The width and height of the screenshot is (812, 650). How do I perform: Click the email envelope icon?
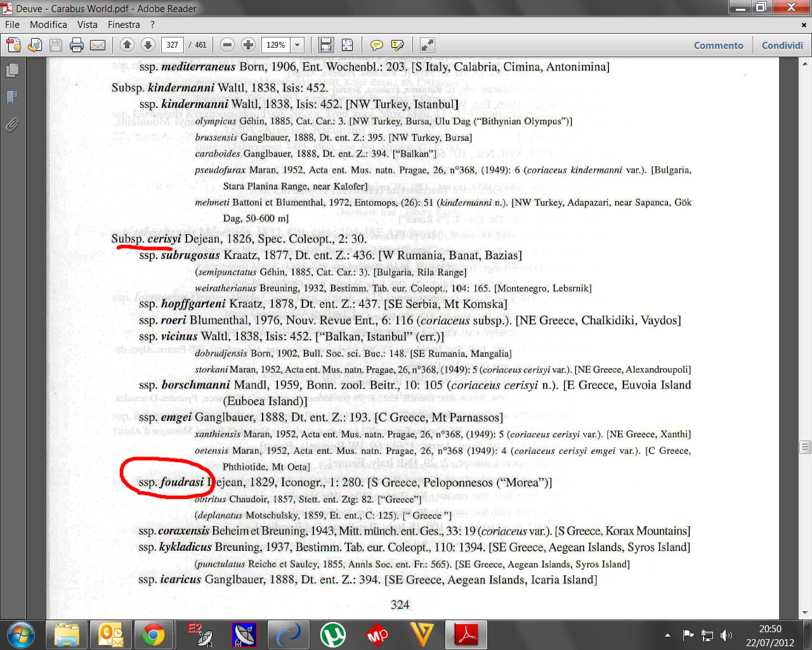(x=98, y=45)
